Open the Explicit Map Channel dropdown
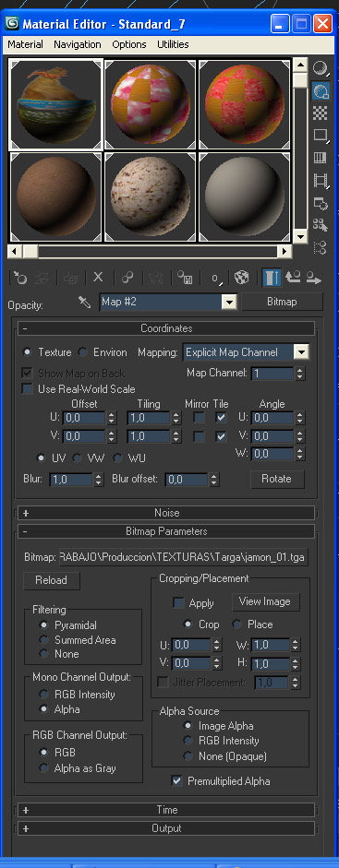The image size is (339, 868). coord(300,352)
